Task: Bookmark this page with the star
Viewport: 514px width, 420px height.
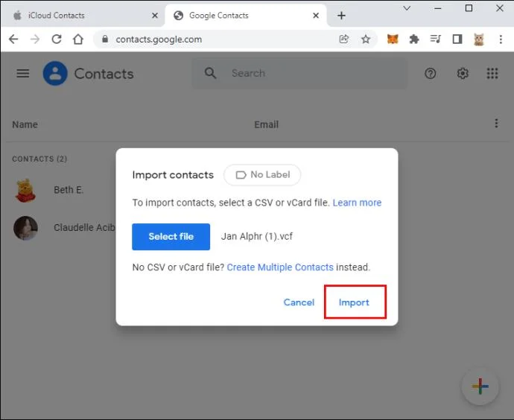Action: tap(366, 39)
